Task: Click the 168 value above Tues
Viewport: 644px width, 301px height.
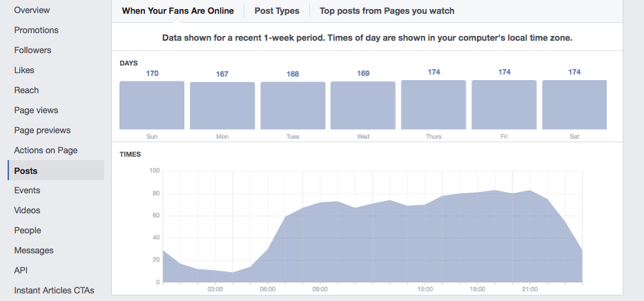Action: pyautogui.click(x=293, y=74)
